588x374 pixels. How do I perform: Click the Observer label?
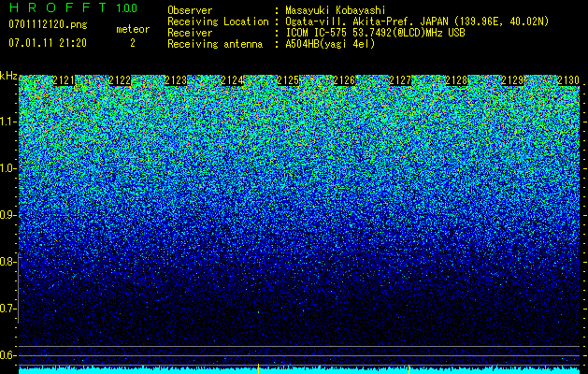[x=190, y=10]
